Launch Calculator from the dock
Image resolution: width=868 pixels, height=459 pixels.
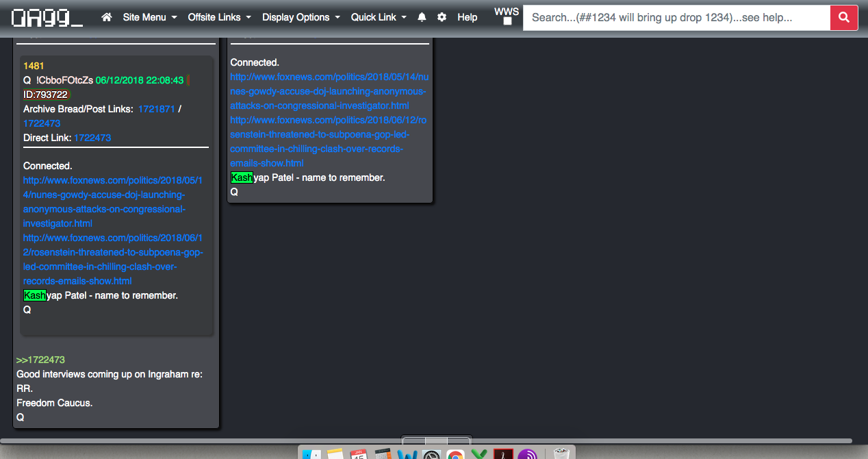pos(382,455)
